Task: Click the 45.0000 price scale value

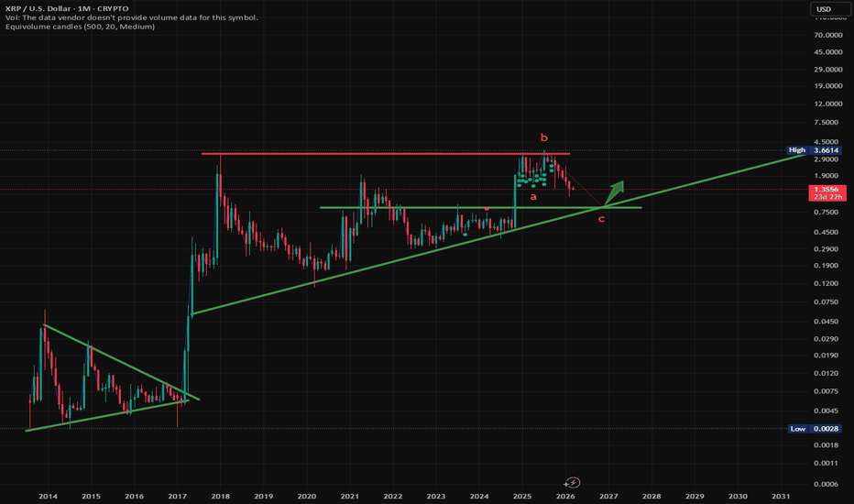Action: coord(827,51)
